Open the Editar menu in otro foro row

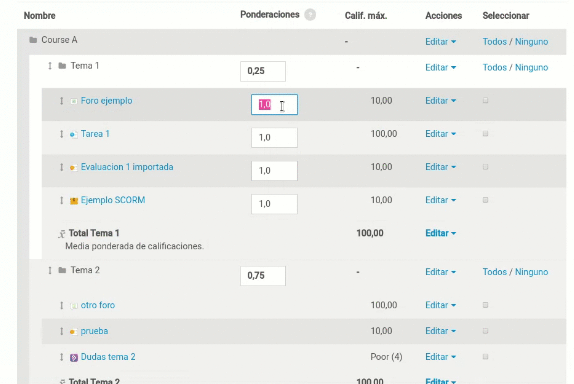(x=440, y=305)
